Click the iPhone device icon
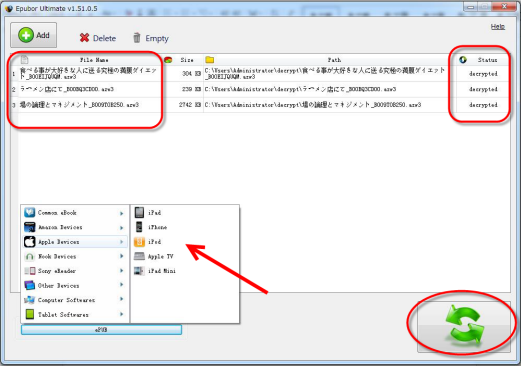Screen dimensions: 521x366 pyautogui.click(x=139, y=227)
